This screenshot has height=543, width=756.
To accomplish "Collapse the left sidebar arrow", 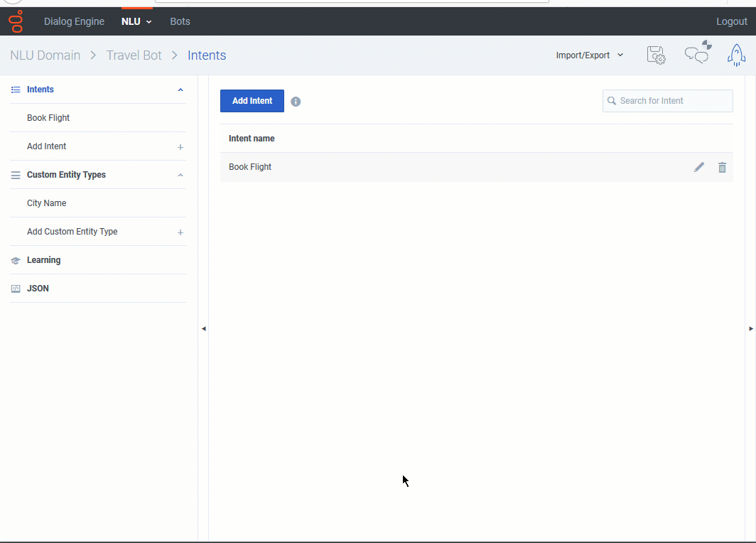I will tap(203, 328).
